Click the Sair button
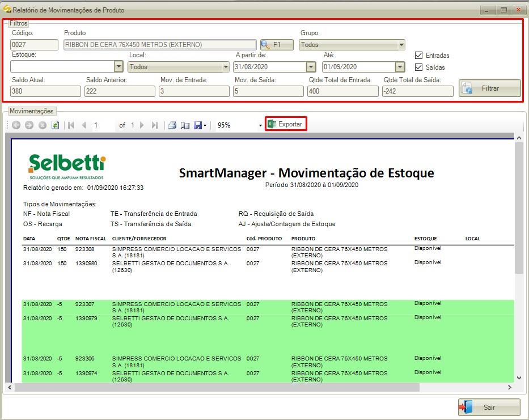This screenshot has height=420, width=529. pyautogui.click(x=489, y=407)
